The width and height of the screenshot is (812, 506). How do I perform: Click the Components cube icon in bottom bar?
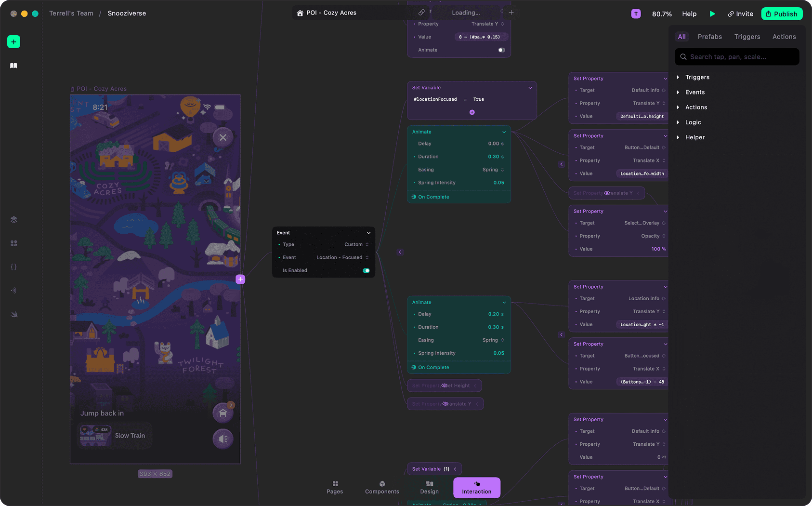click(382, 484)
